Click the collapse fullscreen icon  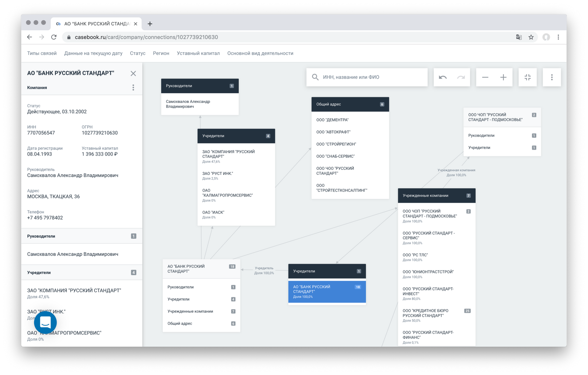527,77
